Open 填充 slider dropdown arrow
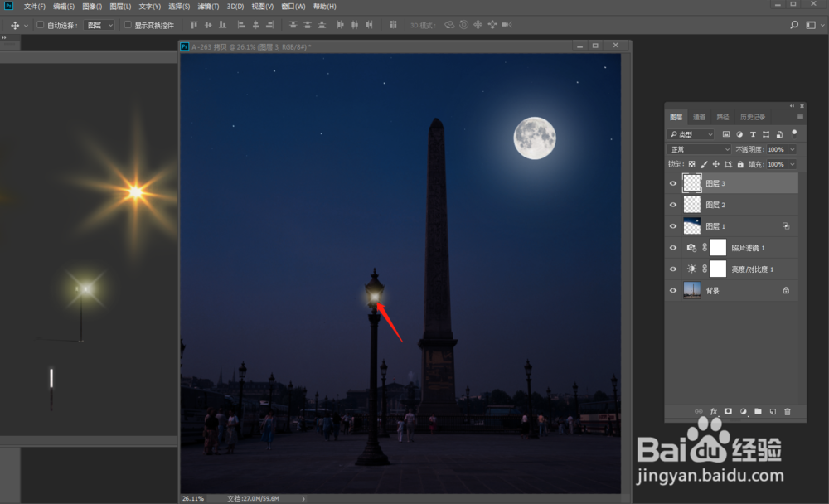This screenshot has height=504, width=829. click(x=793, y=164)
